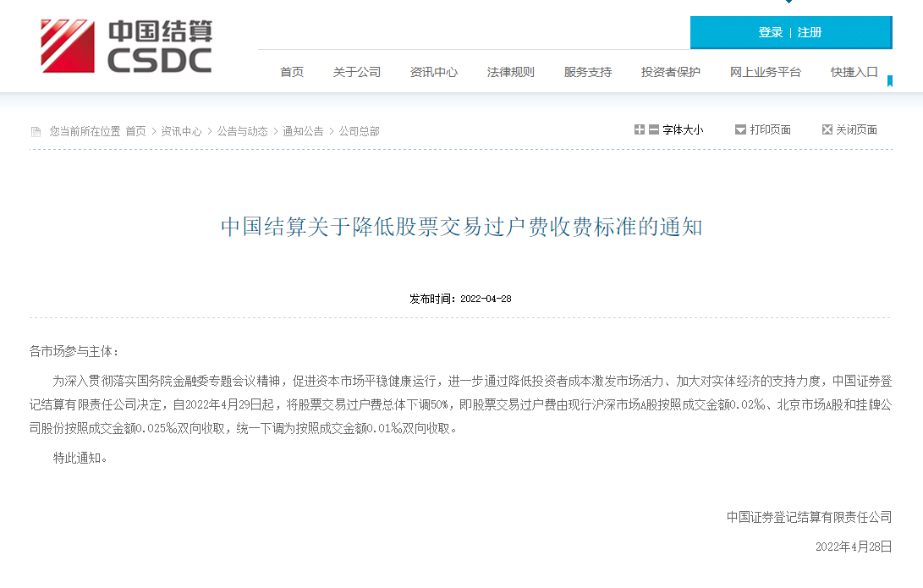Click the CSDC 中国结算 logo
The height and width of the screenshot is (588, 923).
pos(127,47)
